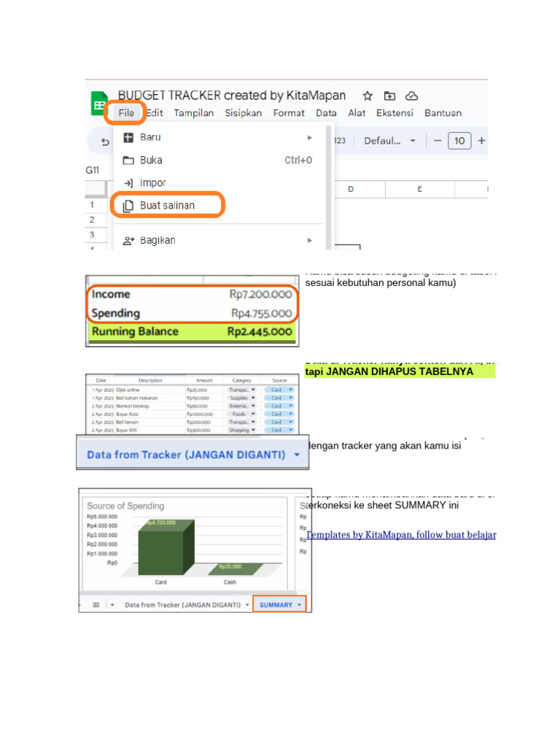Open category dropdown for Ojek online row
560x747 pixels.
(253, 390)
